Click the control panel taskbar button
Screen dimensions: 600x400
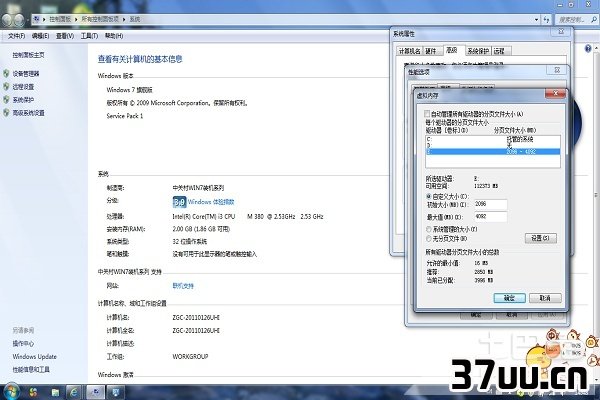95,392
